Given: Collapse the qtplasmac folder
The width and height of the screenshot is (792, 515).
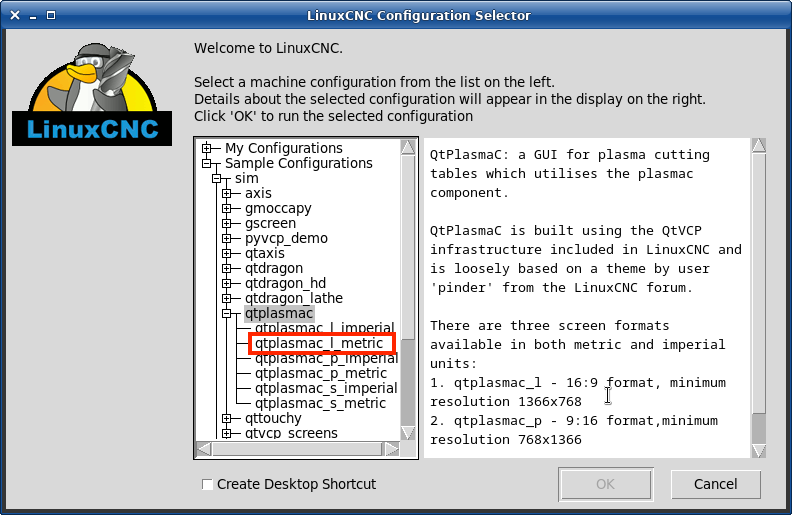Looking at the screenshot, I should coord(226,314).
